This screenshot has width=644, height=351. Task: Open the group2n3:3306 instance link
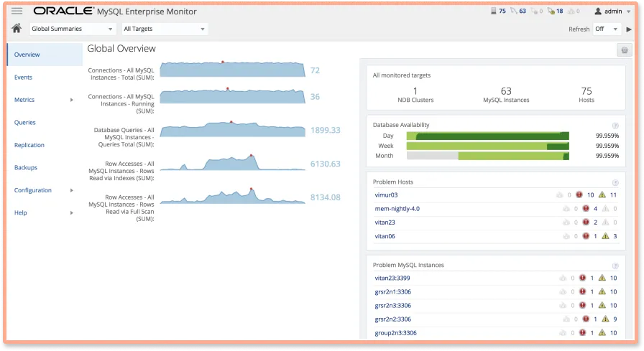pos(395,333)
